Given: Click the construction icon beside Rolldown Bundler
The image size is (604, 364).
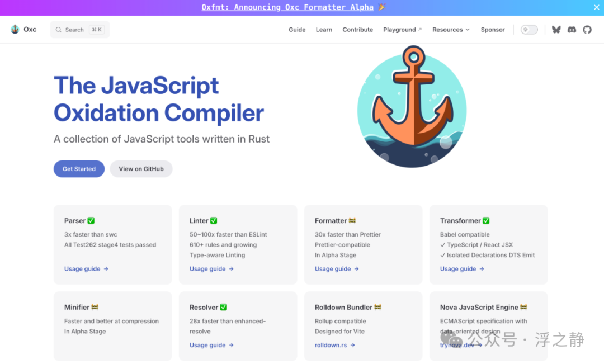Looking at the screenshot, I should coord(377,307).
